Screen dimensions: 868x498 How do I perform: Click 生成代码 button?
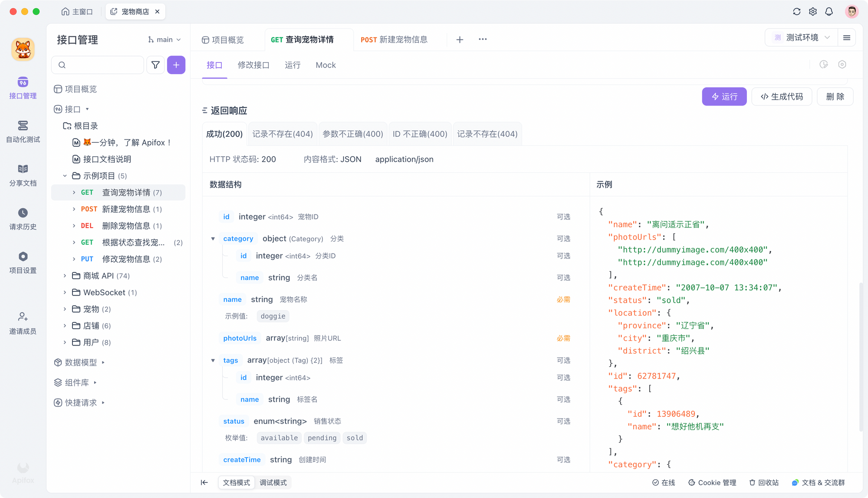click(782, 96)
